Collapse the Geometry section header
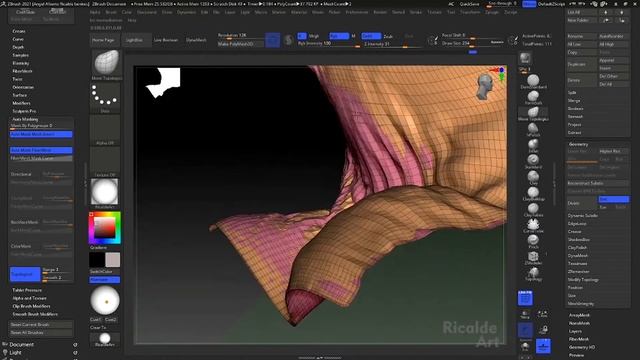Screen dimensions: 640x360 (579, 144)
